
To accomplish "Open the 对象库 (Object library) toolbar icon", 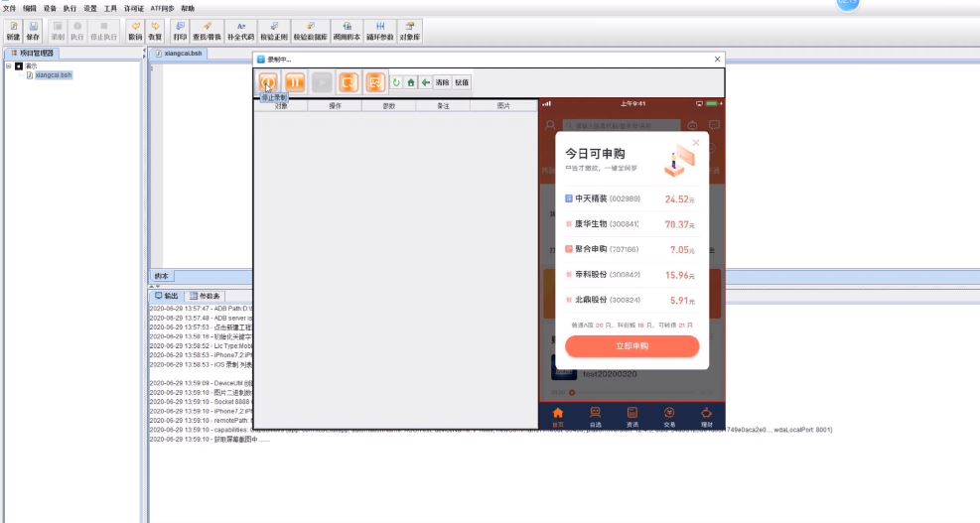I will [409, 31].
